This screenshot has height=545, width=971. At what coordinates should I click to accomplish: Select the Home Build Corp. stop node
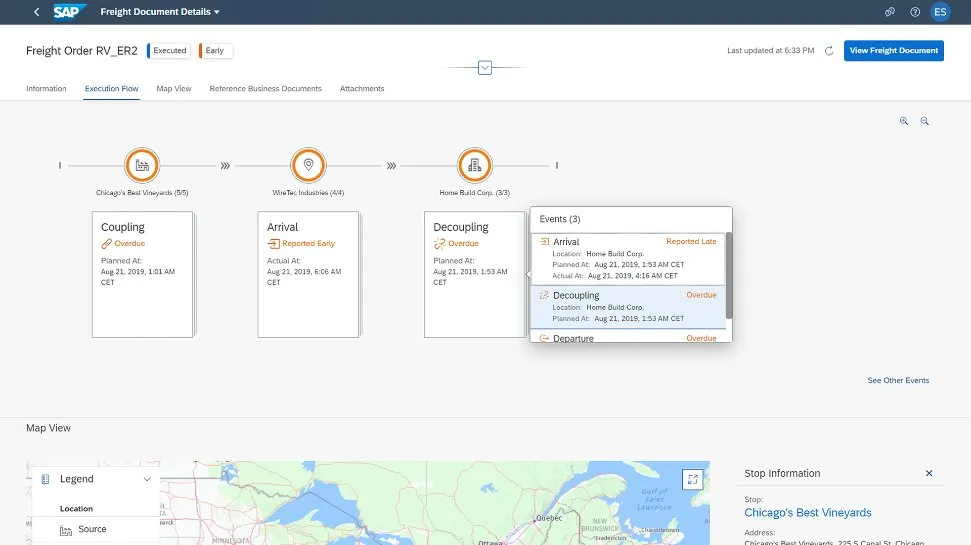[474, 165]
